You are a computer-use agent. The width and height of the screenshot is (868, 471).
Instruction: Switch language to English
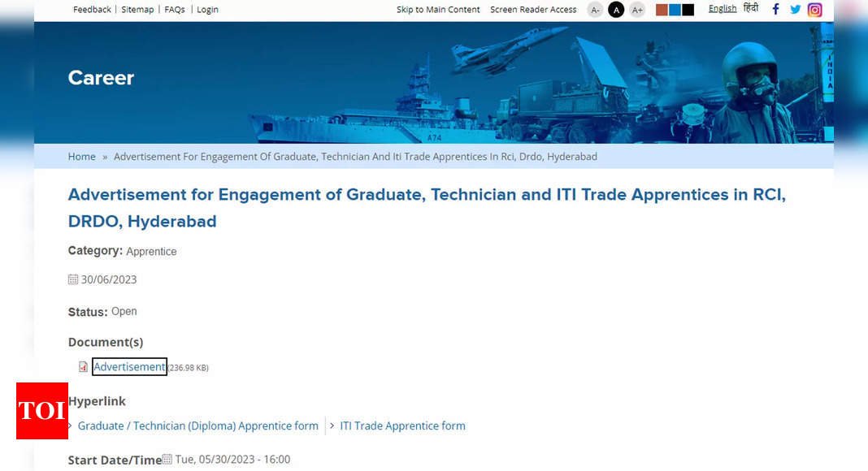(723, 8)
